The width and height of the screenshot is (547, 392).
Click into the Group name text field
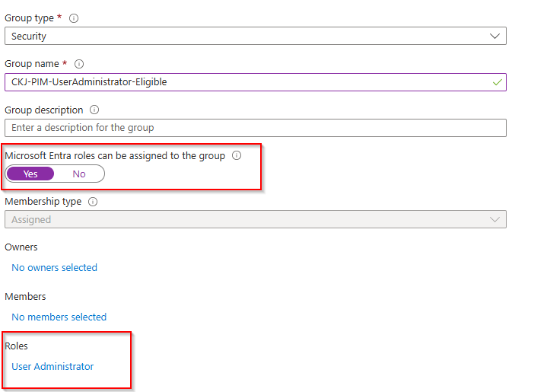point(243,82)
